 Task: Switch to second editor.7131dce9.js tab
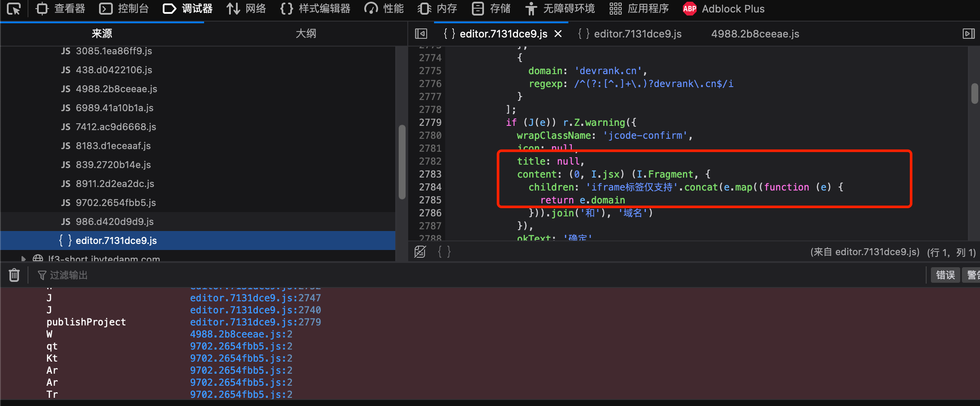[x=630, y=34]
